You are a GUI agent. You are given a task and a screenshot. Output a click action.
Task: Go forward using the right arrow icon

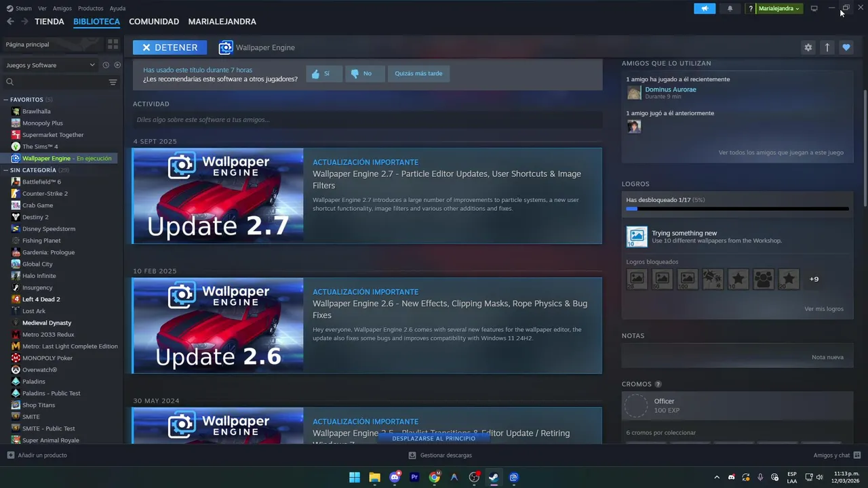pyautogui.click(x=24, y=22)
